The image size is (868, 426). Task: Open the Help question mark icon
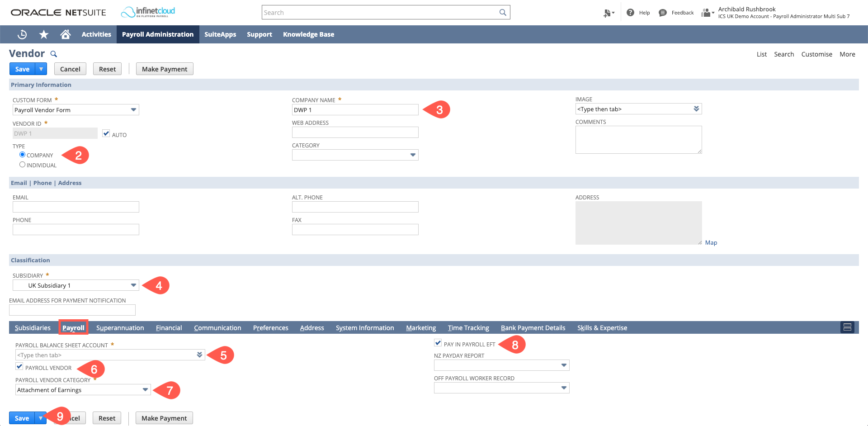click(630, 12)
